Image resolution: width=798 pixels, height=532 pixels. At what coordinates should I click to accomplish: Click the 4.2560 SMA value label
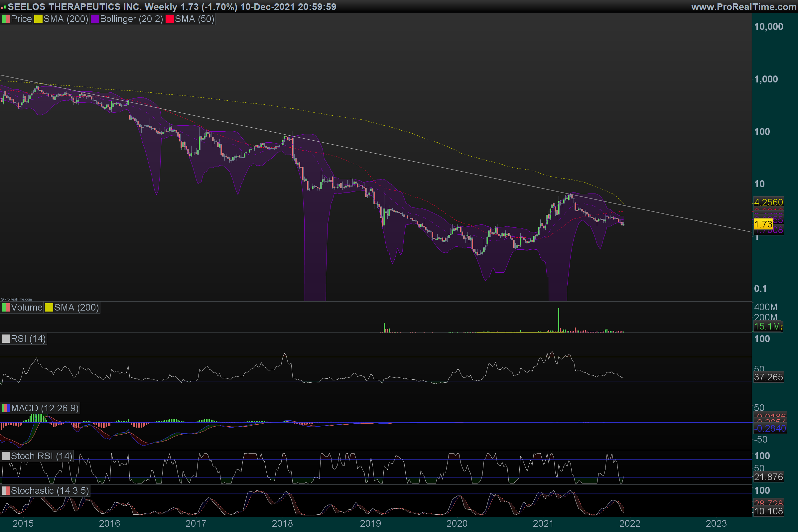(768, 202)
